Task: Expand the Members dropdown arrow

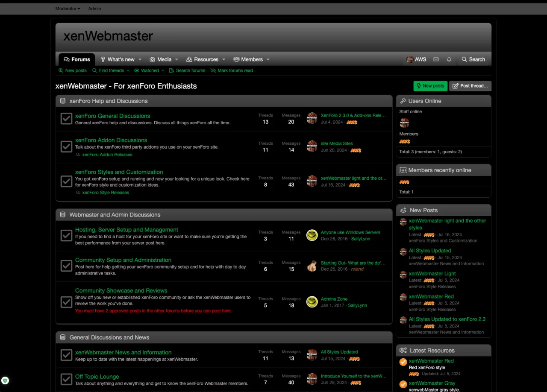Action: pyautogui.click(x=268, y=59)
